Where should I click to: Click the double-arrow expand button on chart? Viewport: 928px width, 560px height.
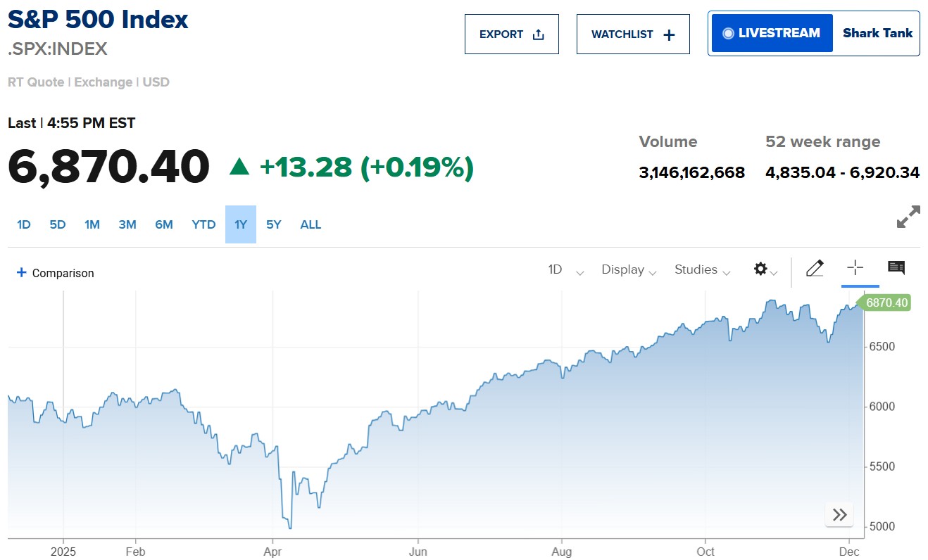[x=839, y=514]
